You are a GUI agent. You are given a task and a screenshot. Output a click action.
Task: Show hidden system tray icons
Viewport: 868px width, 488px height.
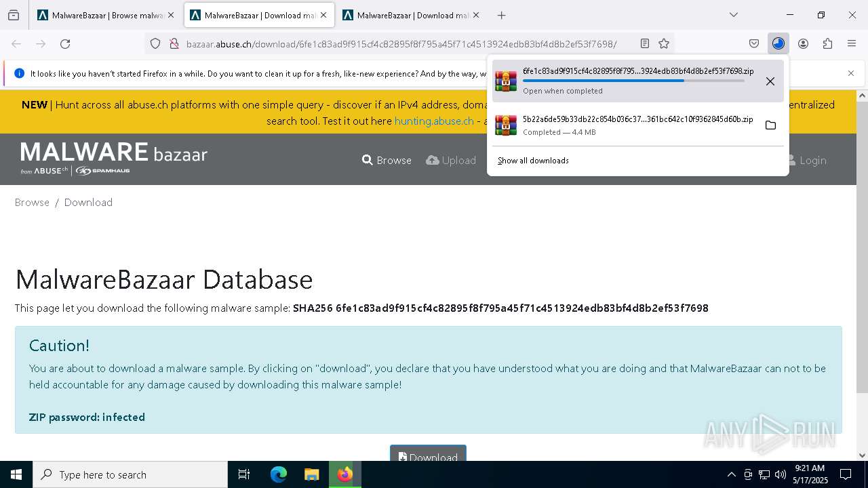click(731, 474)
